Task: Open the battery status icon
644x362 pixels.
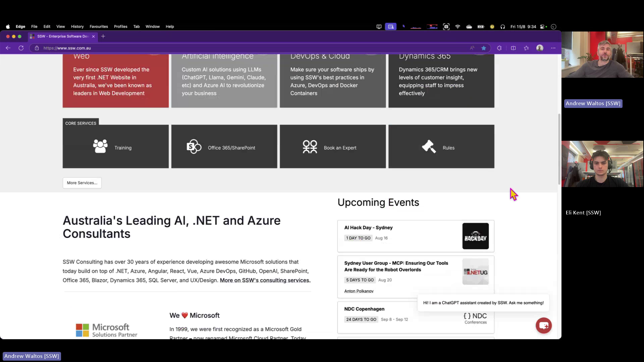Action: 481,26
